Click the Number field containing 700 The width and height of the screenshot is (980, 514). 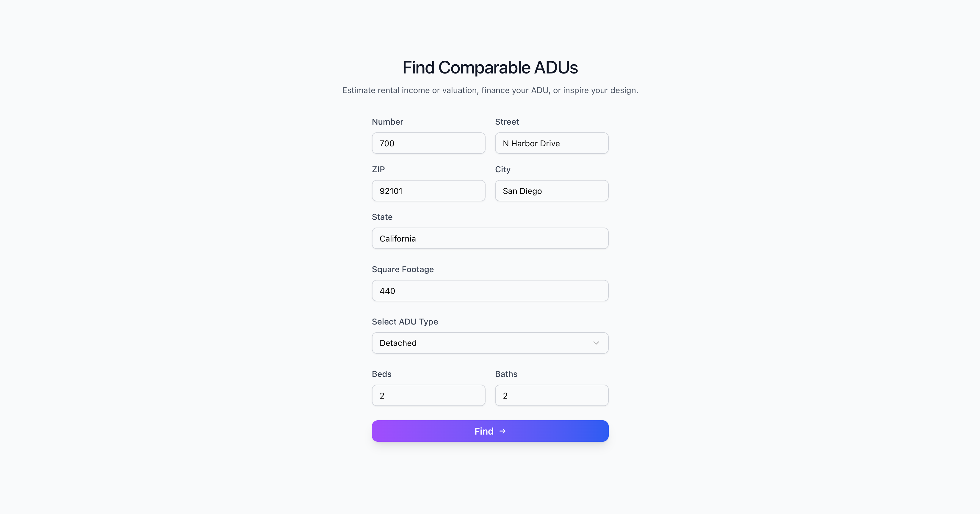[x=428, y=143]
